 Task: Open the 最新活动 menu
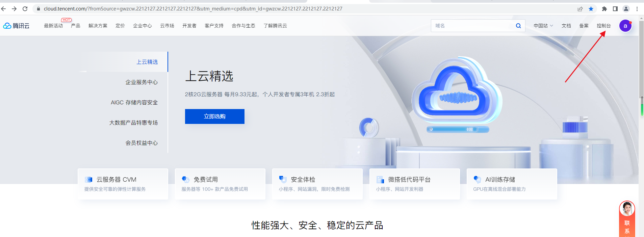tap(53, 26)
